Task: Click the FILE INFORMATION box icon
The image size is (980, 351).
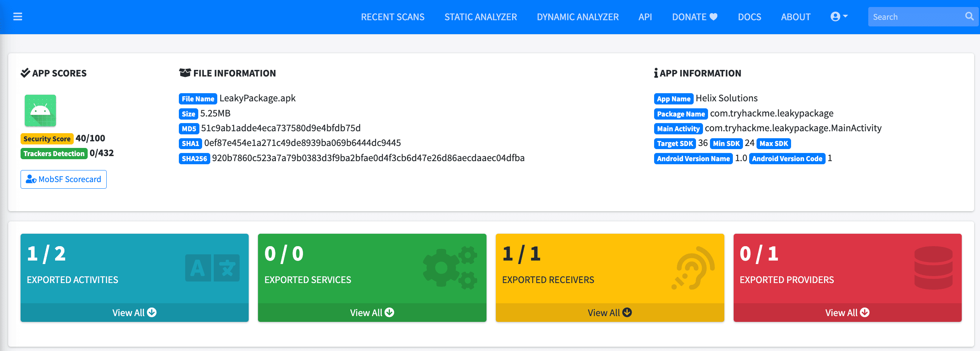Action: pos(185,73)
